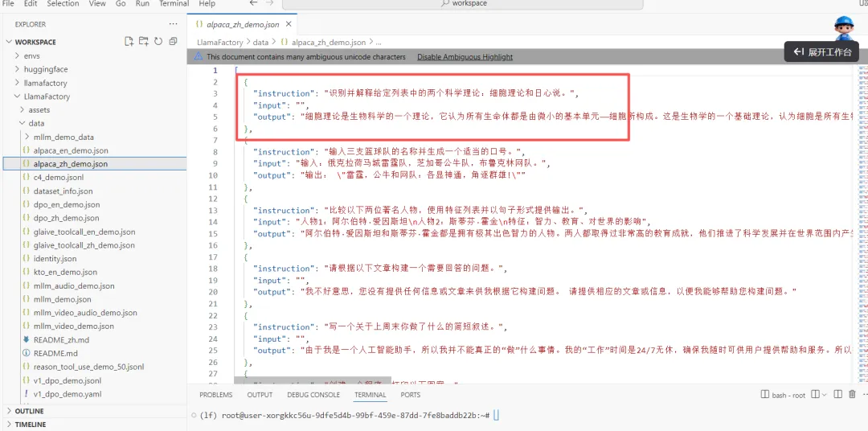This screenshot has height=431, width=868.
Task: Expand the llamafactory lowercase folder
Action: point(45,83)
